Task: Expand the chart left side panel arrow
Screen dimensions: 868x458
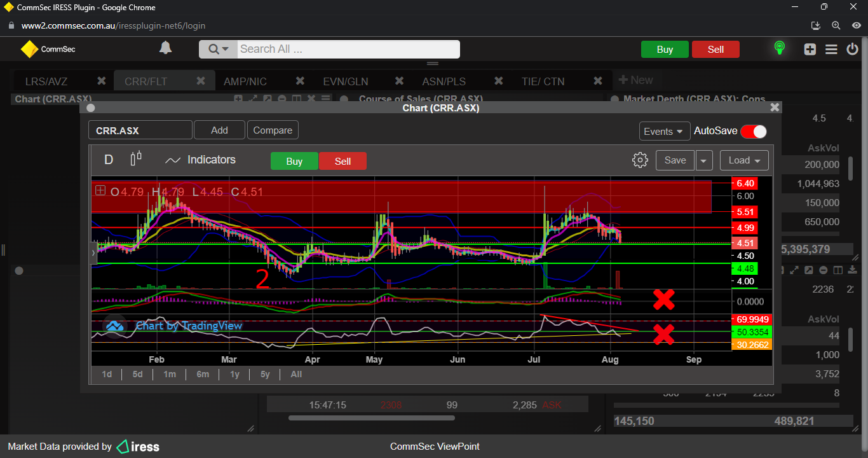Action: tap(93, 253)
